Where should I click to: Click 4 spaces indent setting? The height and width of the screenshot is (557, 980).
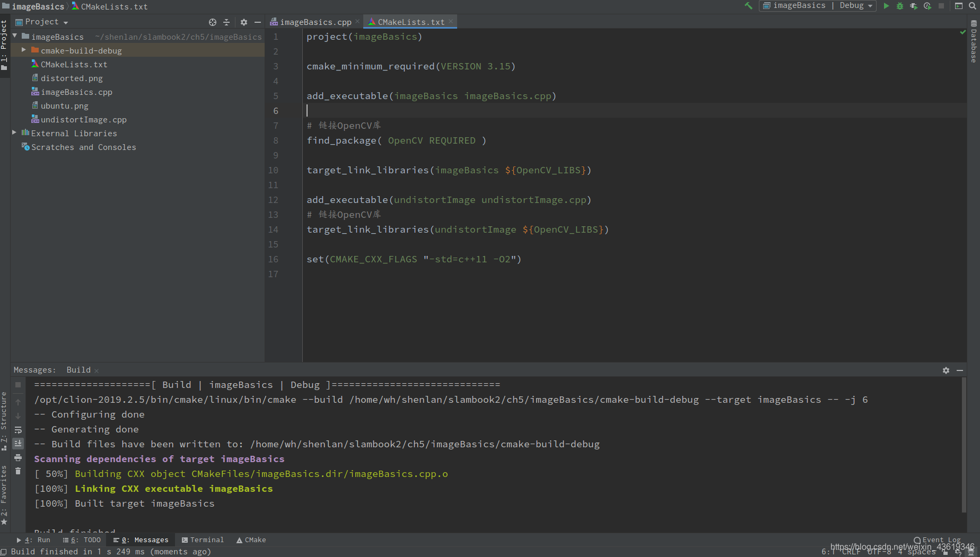917,552
